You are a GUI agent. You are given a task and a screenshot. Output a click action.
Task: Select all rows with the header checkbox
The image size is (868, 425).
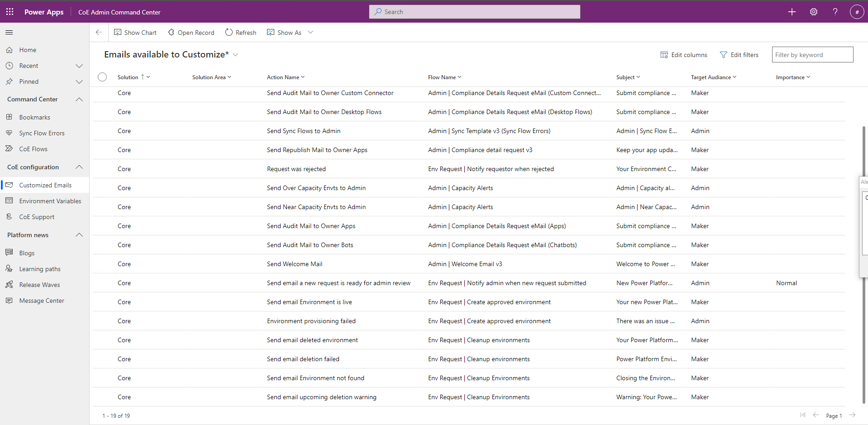coord(102,77)
